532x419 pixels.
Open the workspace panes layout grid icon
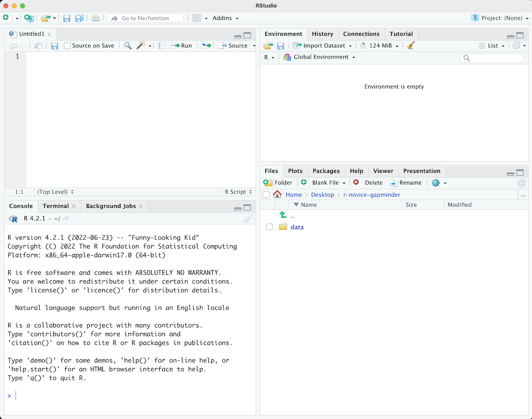[x=197, y=18]
